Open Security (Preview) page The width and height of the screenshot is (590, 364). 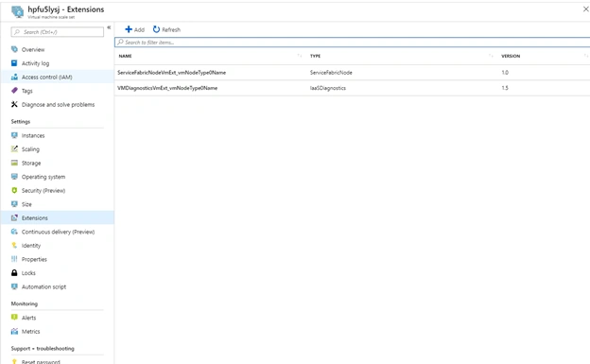click(43, 191)
